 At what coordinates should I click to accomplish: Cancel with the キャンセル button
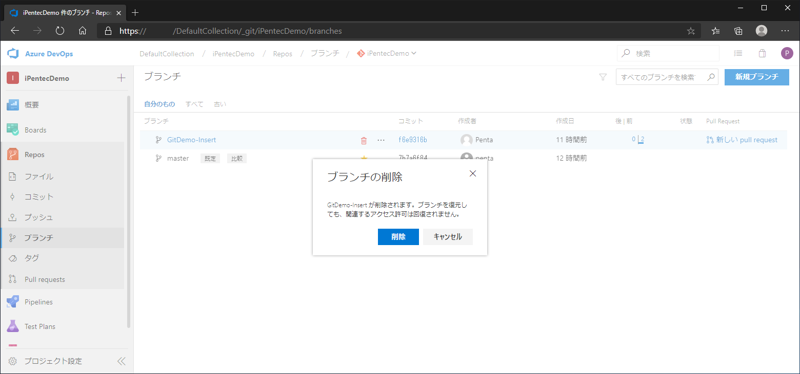(x=448, y=237)
